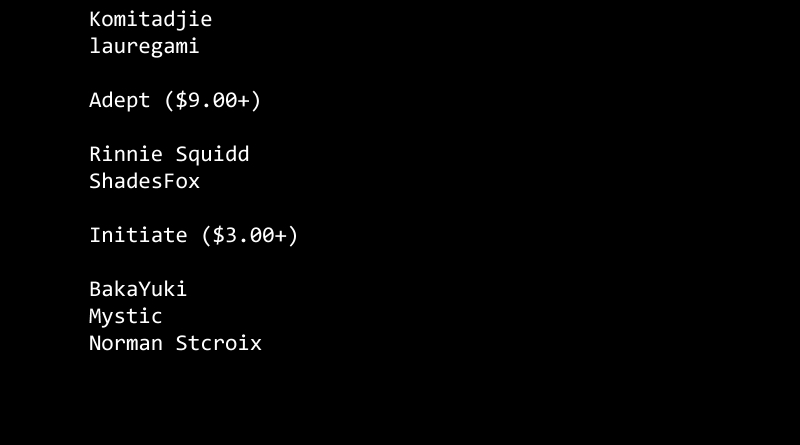This screenshot has height=445, width=800.
Task: Click the word Stcroix in the credits
Action: (218, 343)
